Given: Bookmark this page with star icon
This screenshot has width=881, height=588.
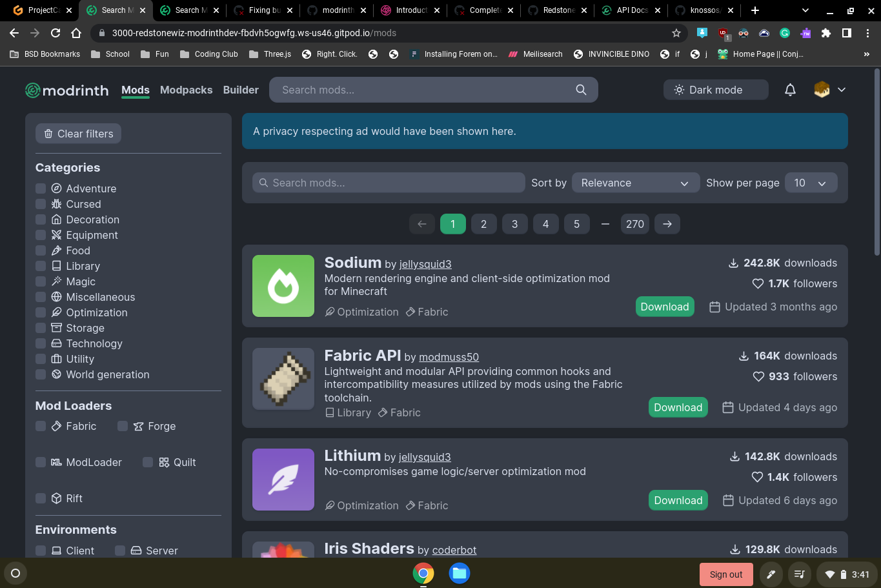Looking at the screenshot, I should coord(676,33).
